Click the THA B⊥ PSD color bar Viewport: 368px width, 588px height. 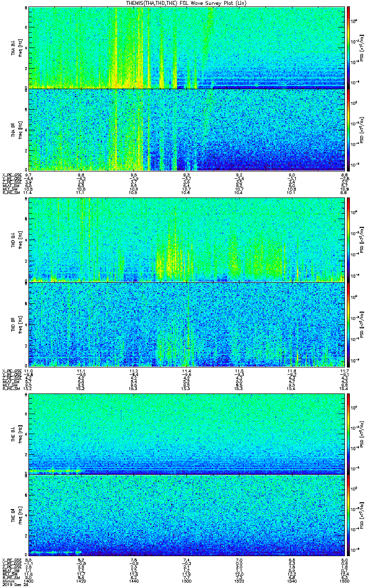click(x=349, y=48)
